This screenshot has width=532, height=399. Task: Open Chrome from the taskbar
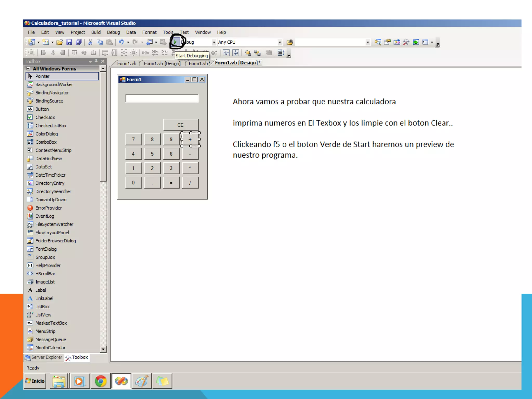click(101, 381)
